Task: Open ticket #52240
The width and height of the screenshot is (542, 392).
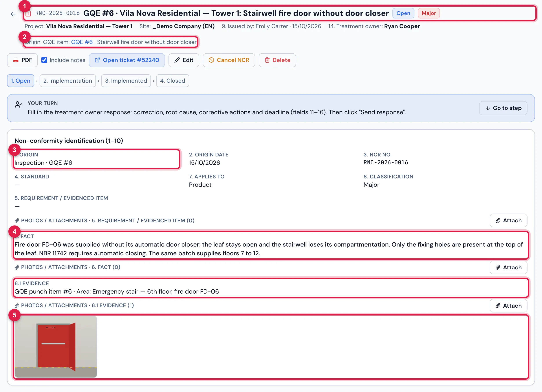Action: 127,60
